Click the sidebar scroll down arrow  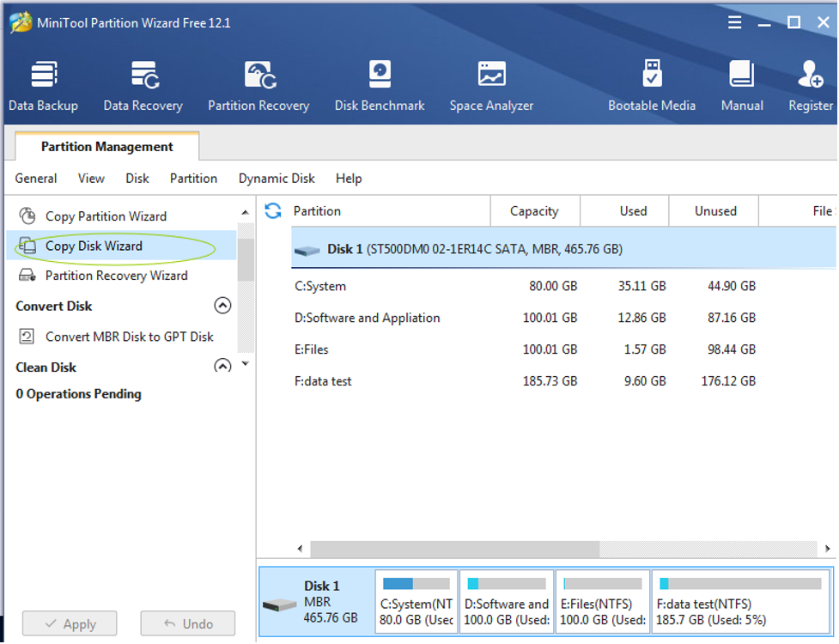(x=245, y=364)
